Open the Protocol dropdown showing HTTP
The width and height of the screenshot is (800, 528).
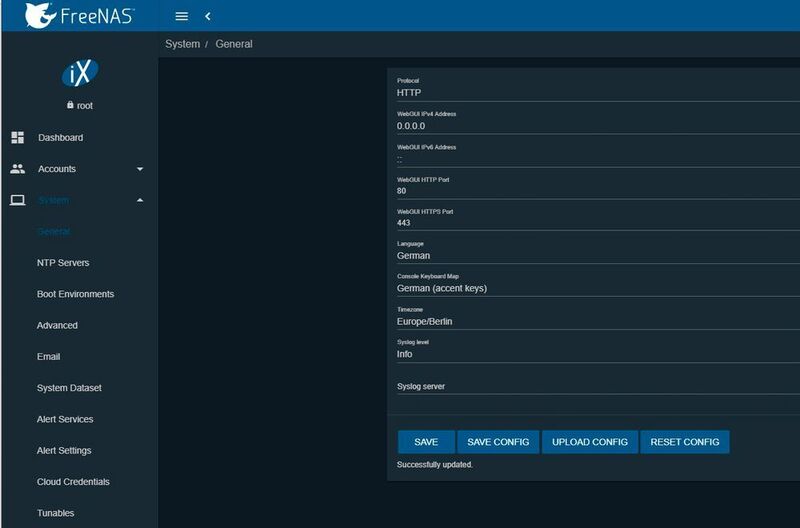598,93
